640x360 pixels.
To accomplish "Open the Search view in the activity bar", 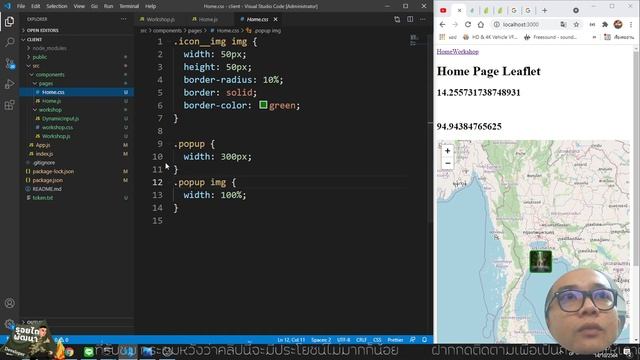I will pyautogui.click(x=9, y=42).
